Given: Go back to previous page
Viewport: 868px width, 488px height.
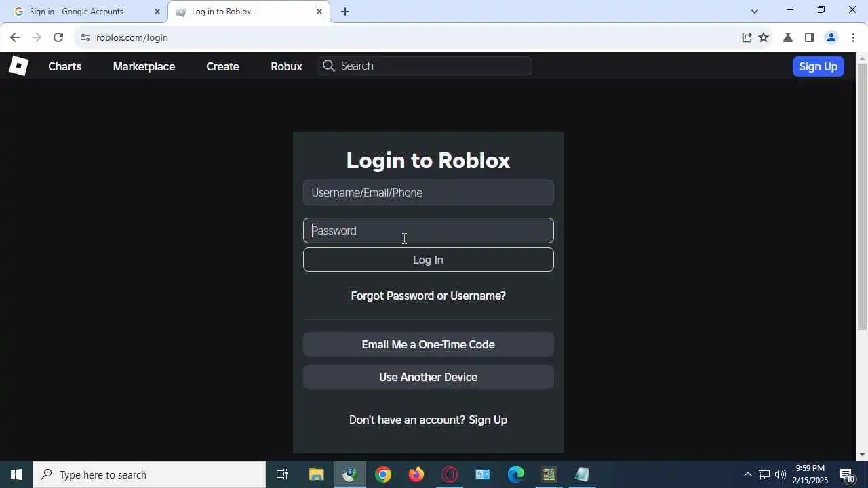Looking at the screenshot, I should [x=15, y=37].
